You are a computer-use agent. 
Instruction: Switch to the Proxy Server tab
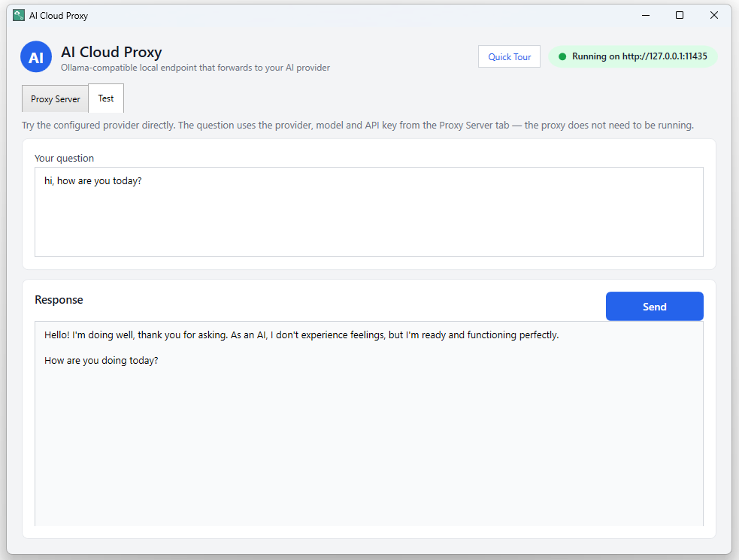[55, 99]
